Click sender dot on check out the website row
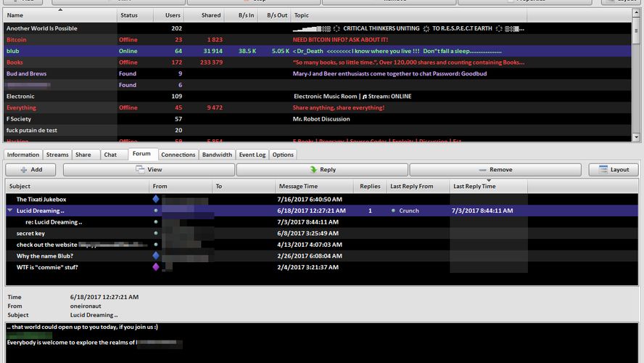This screenshot has height=363, width=644. pyautogui.click(x=155, y=245)
